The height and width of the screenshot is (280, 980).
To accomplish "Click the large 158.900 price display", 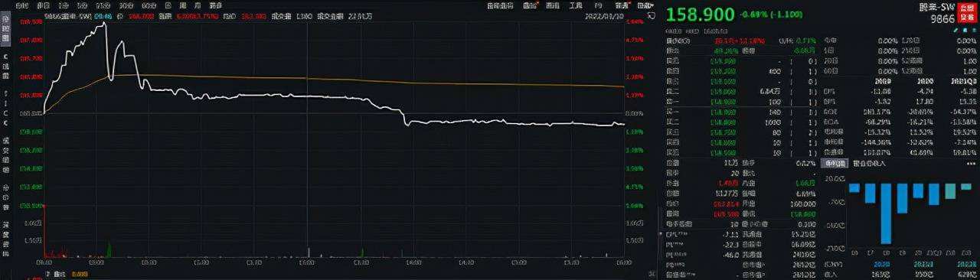I will pos(699,15).
